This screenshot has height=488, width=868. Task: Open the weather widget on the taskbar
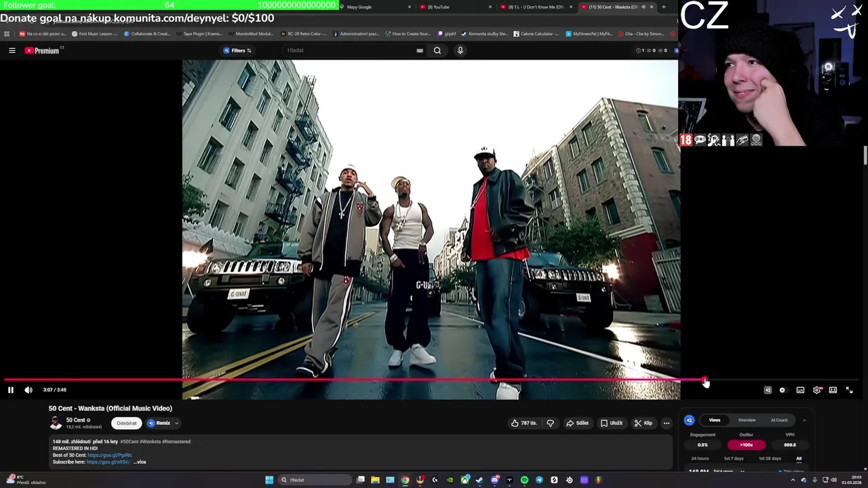tap(26, 480)
